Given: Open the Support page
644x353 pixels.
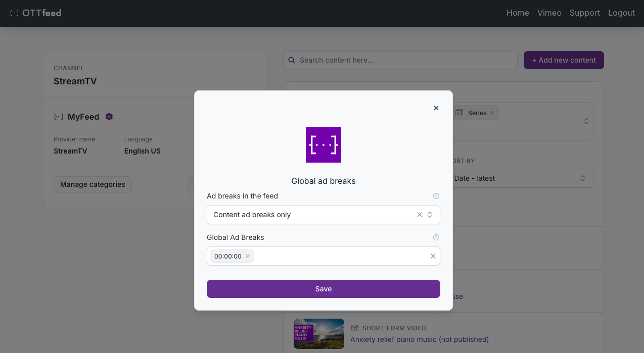Looking at the screenshot, I should (585, 13).
